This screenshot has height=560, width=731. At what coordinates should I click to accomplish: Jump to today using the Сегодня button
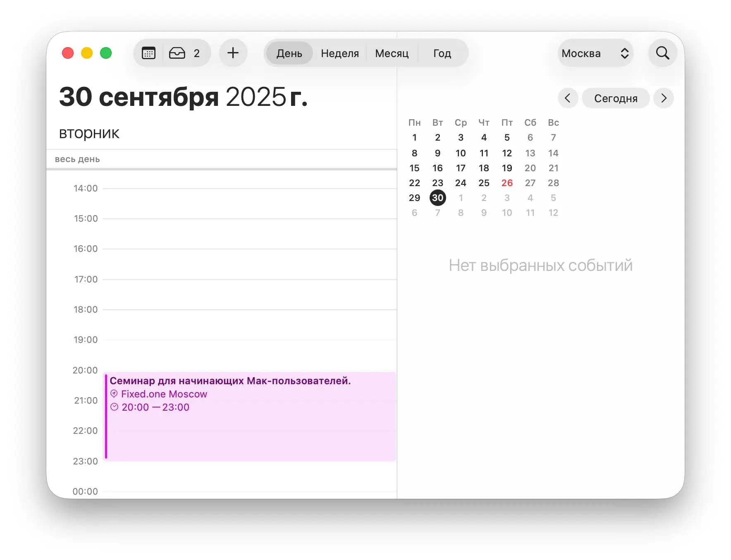(x=616, y=98)
